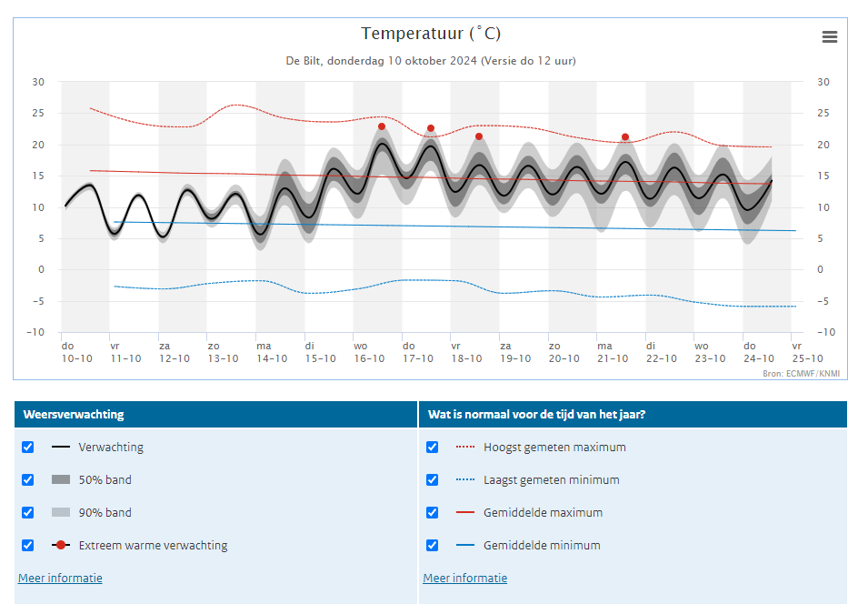The width and height of the screenshot is (868, 604).
Task: Click the red extreme-warm dot on vr 18-10
Action: tap(479, 136)
